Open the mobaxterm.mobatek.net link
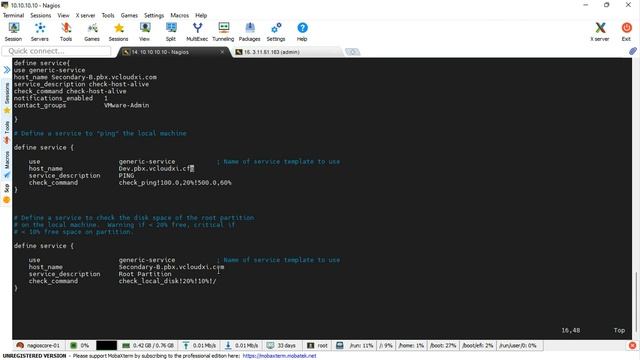 279,356
